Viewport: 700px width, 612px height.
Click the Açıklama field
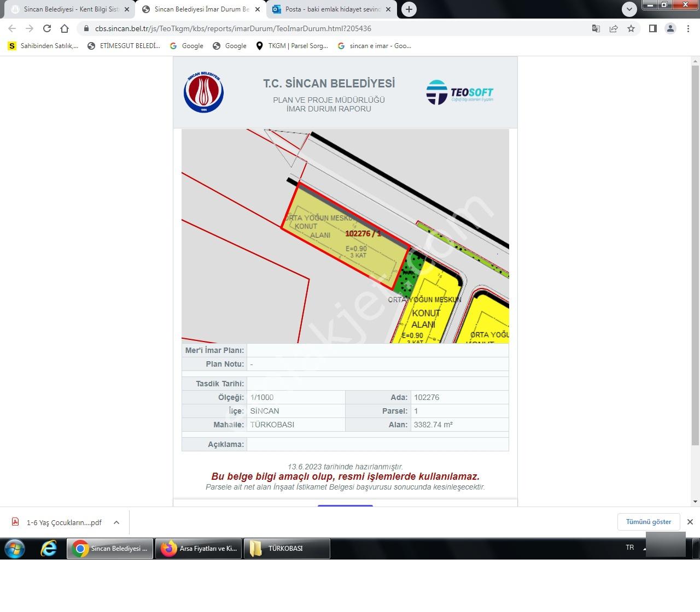[x=377, y=444]
